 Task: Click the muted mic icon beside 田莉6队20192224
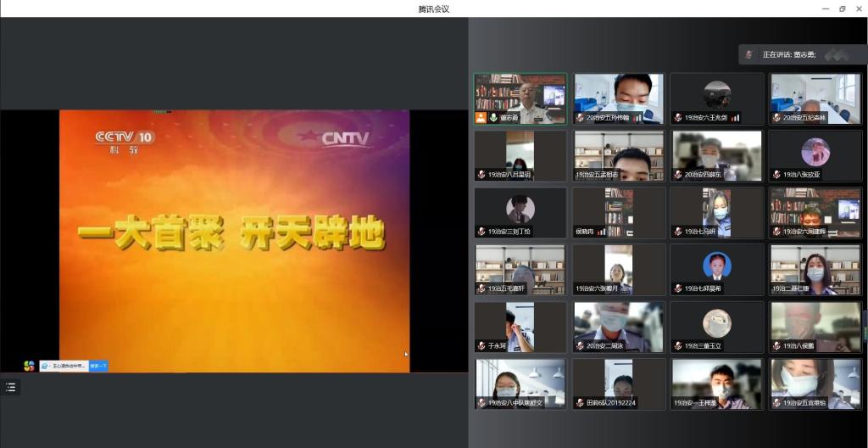(x=580, y=403)
